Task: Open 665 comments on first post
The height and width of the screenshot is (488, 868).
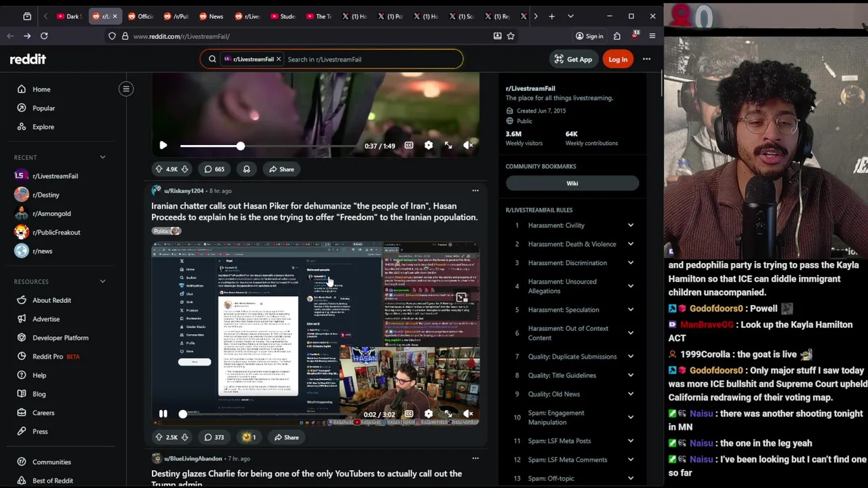Action: point(214,169)
